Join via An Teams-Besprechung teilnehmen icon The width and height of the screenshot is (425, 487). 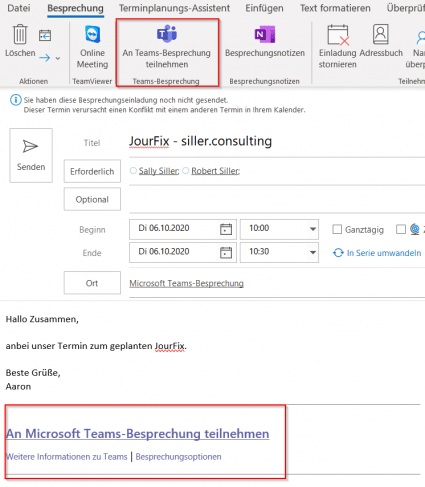tap(167, 34)
